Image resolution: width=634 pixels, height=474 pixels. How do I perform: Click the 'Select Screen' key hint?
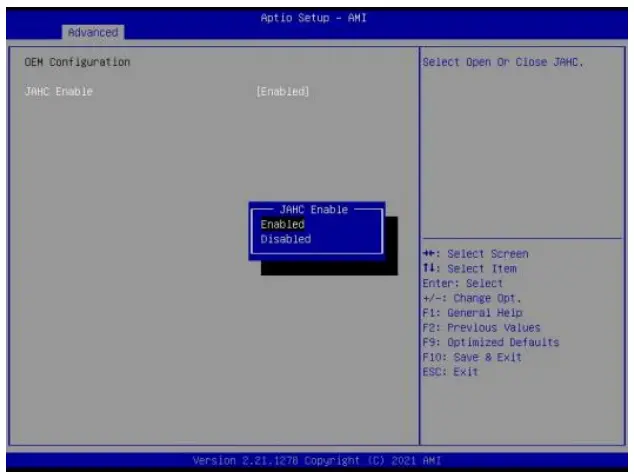[476, 254]
